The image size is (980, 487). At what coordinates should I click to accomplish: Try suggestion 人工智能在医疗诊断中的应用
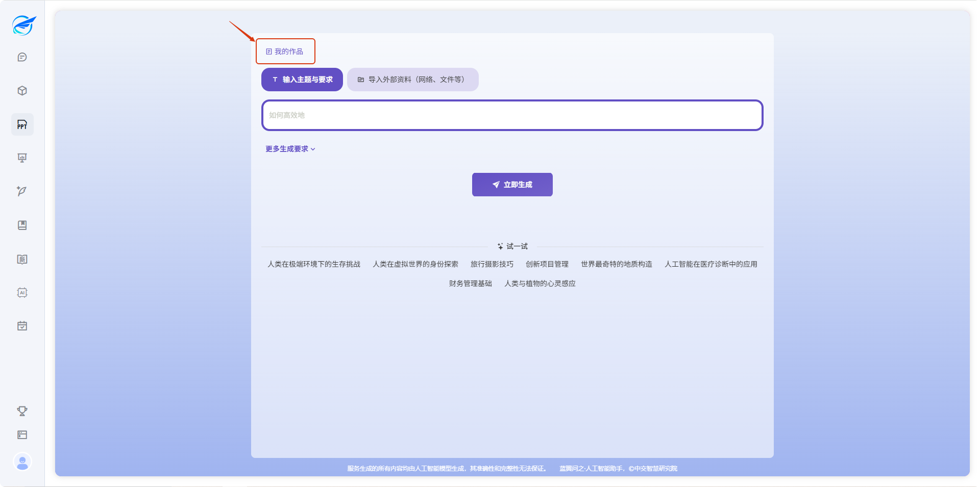(711, 264)
